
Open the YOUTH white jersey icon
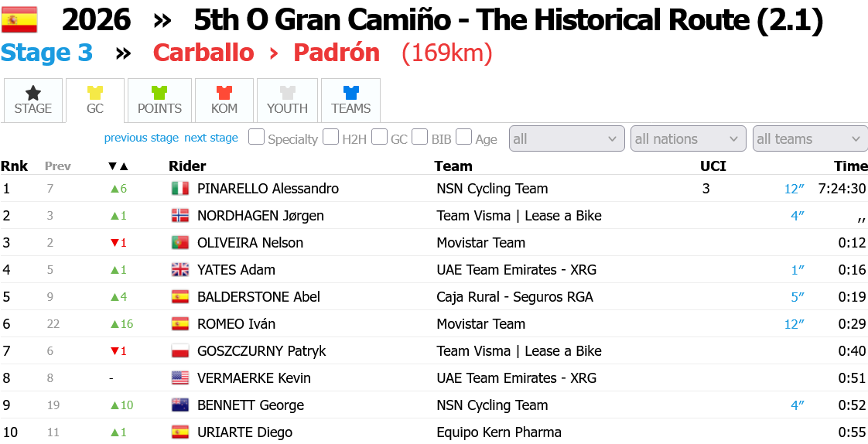point(287,94)
